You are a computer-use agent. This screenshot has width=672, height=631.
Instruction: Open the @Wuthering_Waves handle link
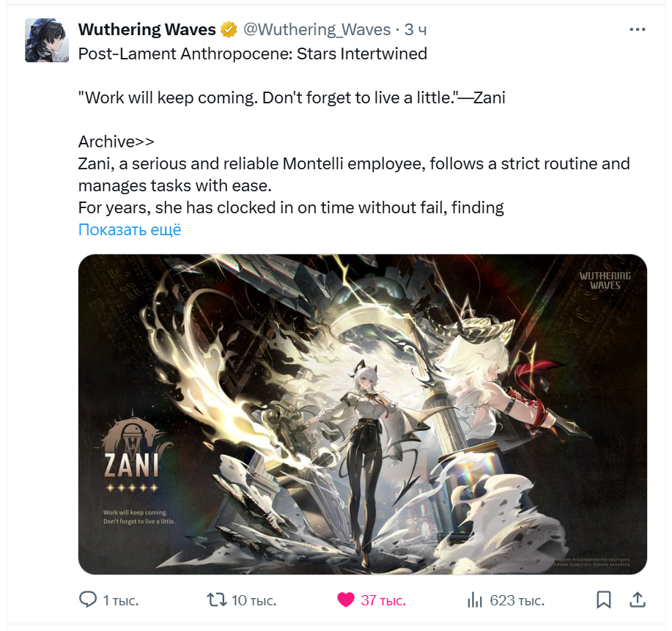click(x=317, y=29)
